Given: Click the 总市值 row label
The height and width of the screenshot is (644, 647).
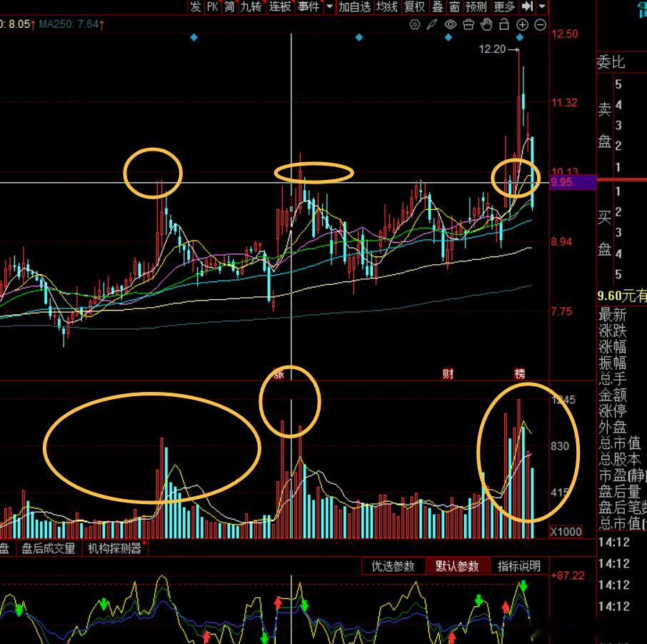Looking at the screenshot, I should click(x=619, y=443).
